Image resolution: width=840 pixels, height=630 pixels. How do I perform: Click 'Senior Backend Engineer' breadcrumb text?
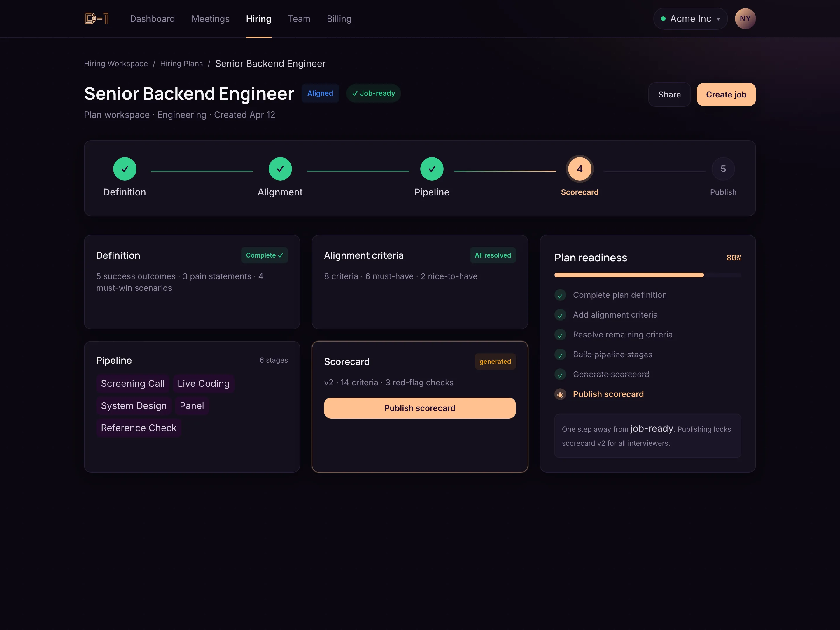click(270, 63)
